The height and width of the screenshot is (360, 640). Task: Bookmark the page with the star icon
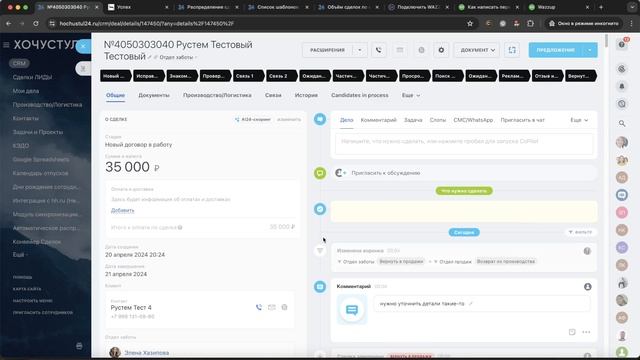point(470,24)
